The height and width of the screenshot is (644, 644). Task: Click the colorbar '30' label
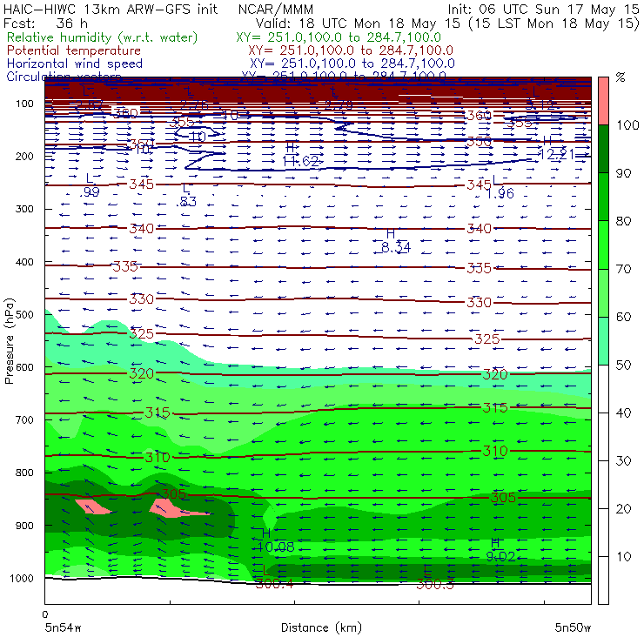pyautogui.click(x=623, y=461)
